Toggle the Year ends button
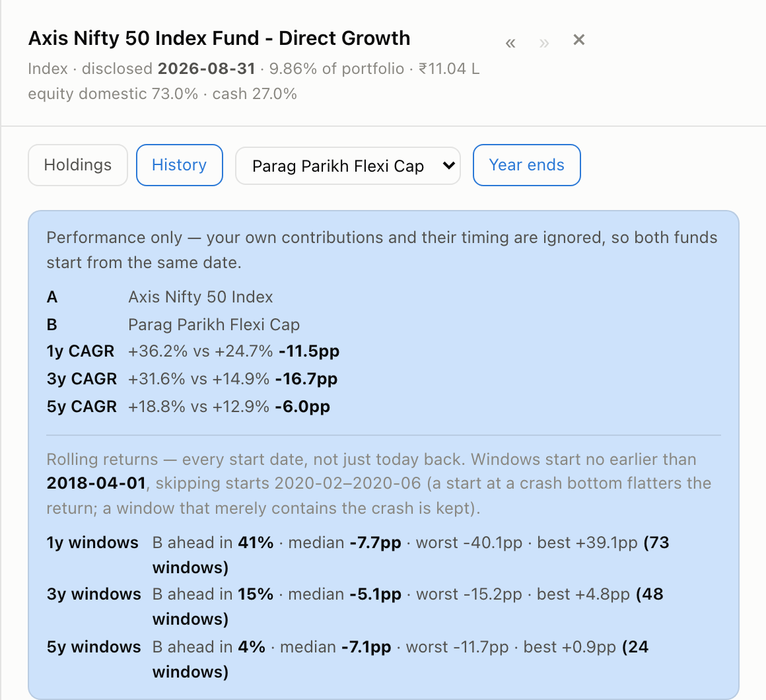This screenshot has height=700, width=766. tap(527, 165)
